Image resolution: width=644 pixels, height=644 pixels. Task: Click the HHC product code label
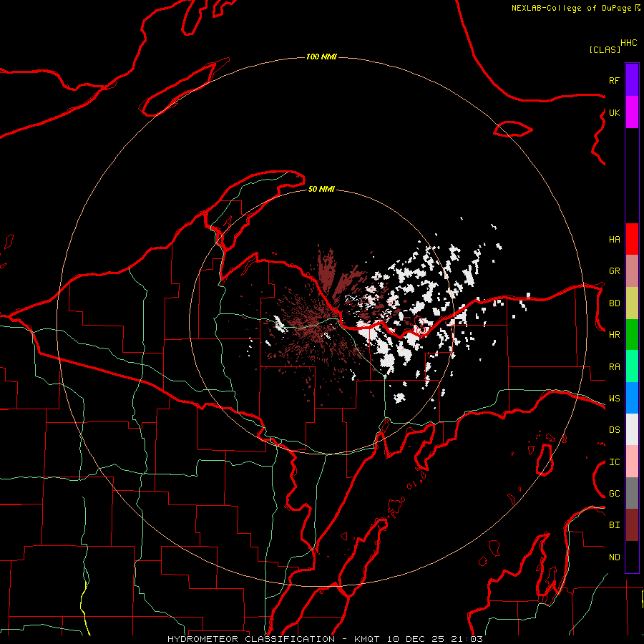(x=629, y=43)
